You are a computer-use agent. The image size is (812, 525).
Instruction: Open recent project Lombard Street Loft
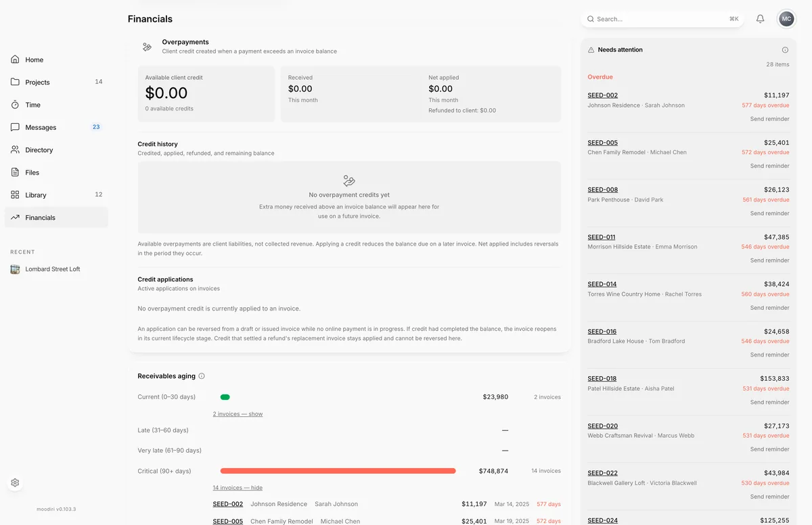56,269
